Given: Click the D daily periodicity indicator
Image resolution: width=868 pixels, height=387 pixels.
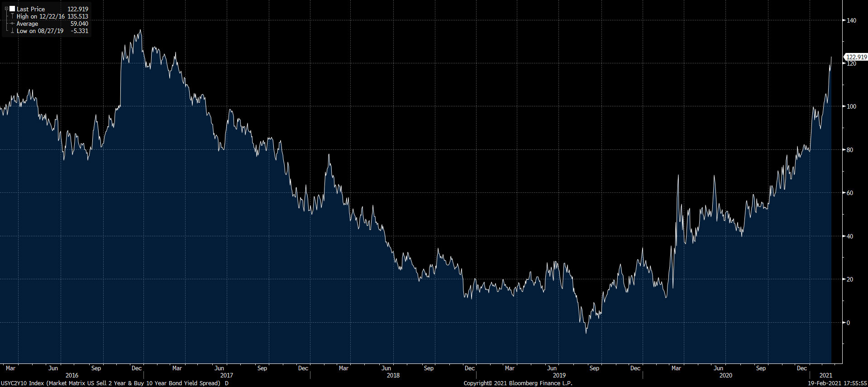Looking at the screenshot, I should point(227,383).
